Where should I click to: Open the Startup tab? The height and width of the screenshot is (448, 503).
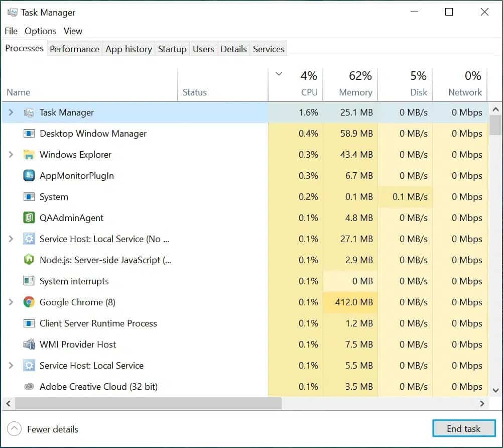(172, 49)
